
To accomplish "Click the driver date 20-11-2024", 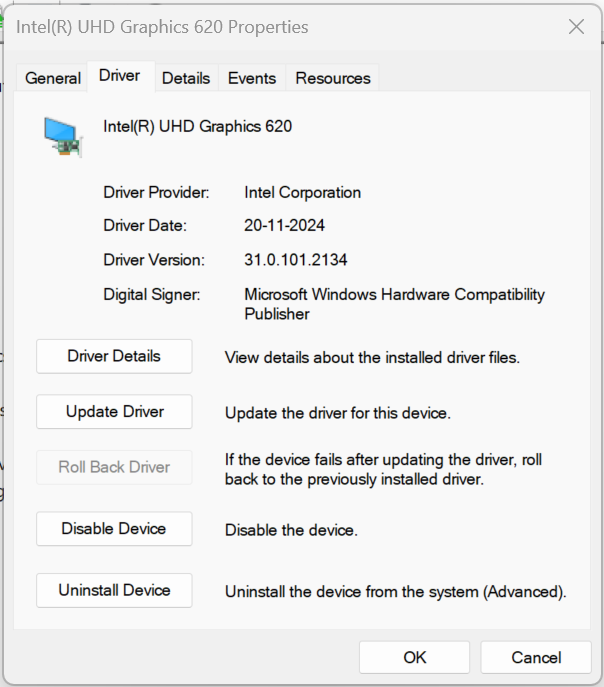I will (x=284, y=226).
